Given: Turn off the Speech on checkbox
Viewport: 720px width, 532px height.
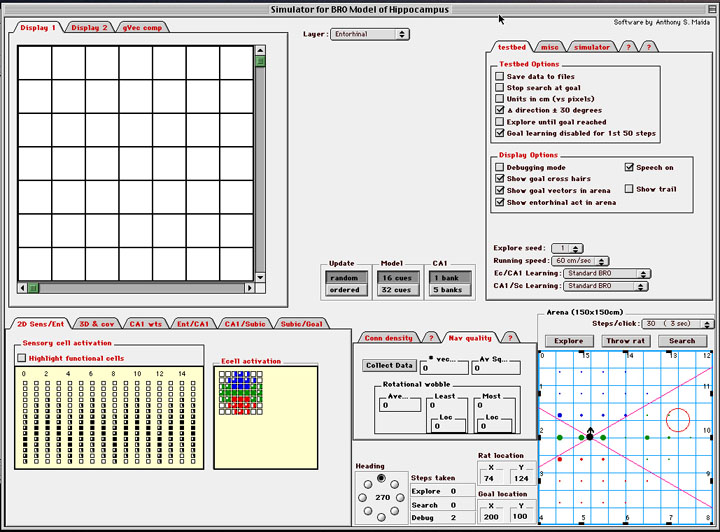Looking at the screenshot, I should (629, 168).
